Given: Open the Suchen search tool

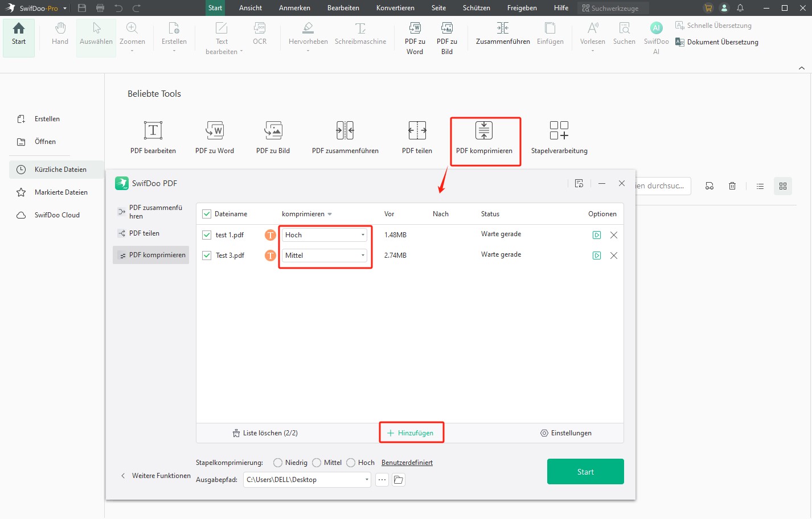Looking at the screenshot, I should (x=624, y=34).
